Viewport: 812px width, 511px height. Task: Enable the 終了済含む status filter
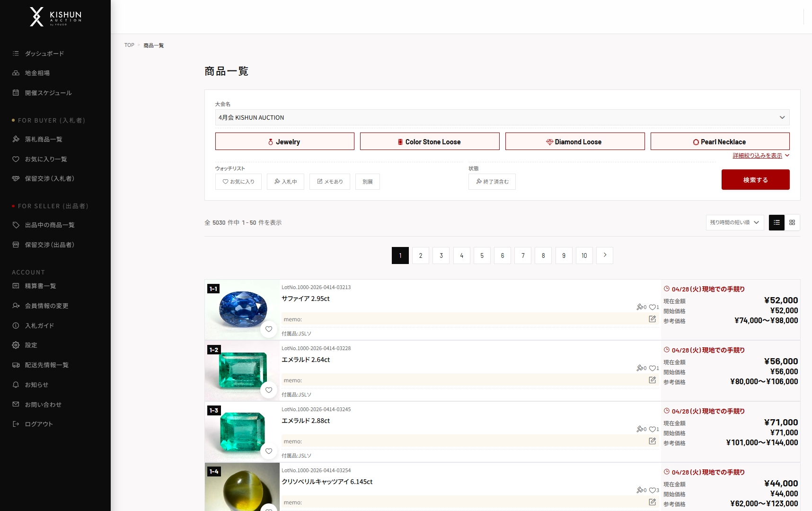pos(492,182)
